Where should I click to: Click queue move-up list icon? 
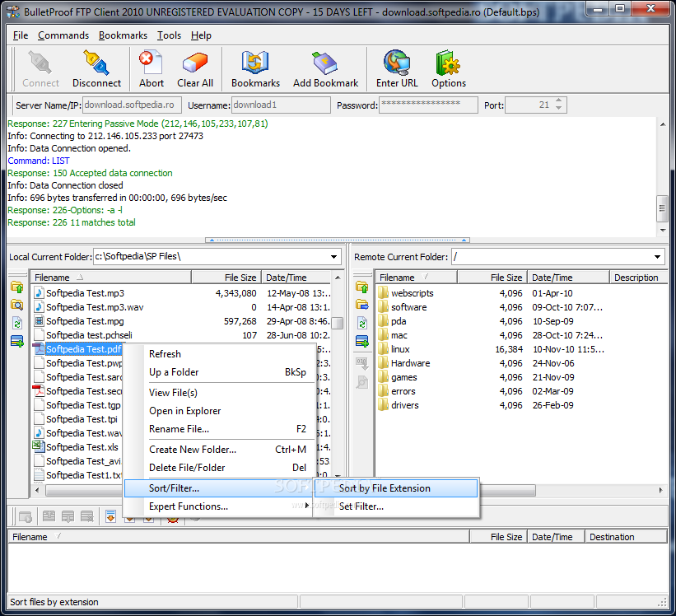49,516
